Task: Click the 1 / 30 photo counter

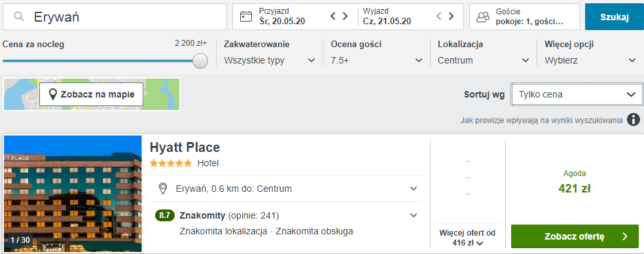Action: [20, 240]
